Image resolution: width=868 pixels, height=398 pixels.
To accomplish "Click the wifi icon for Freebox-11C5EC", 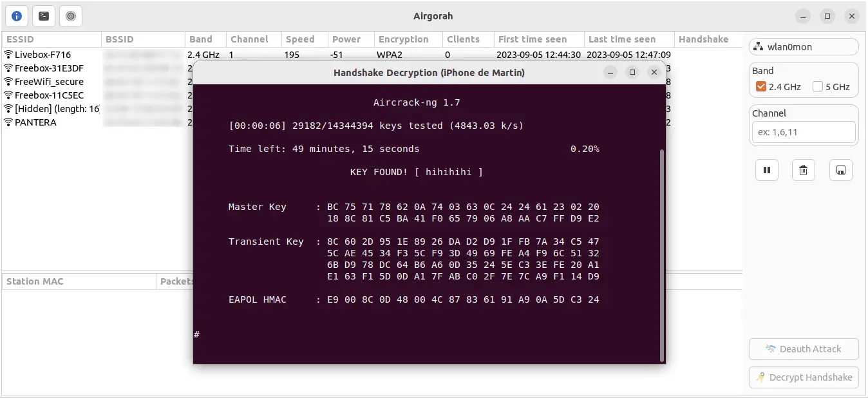I will [9, 95].
